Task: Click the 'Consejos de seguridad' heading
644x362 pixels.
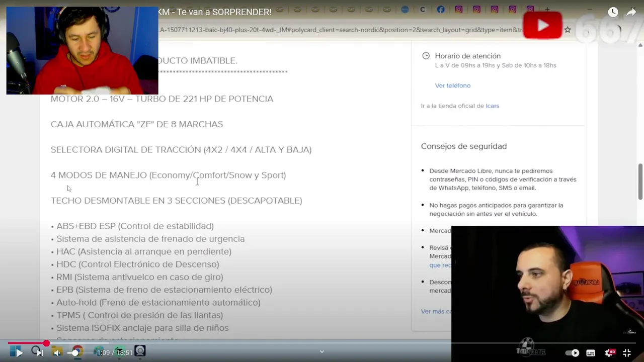Action: pyautogui.click(x=464, y=146)
